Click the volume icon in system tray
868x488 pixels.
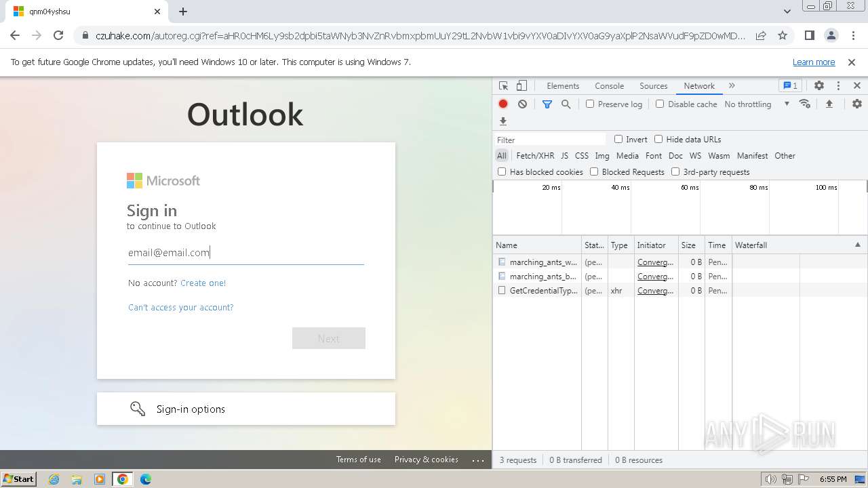tap(771, 479)
